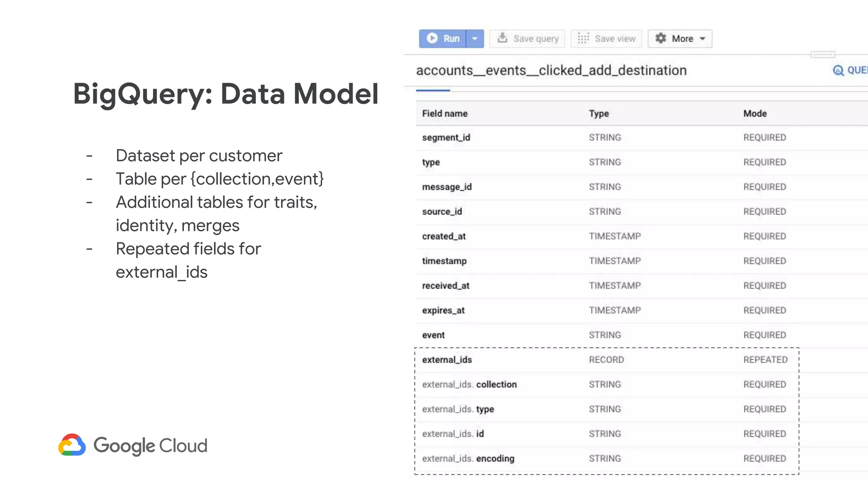Image resolution: width=868 pixels, height=488 pixels.
Task: Click the external_ids.type field
Action: (x=458, y=409)
